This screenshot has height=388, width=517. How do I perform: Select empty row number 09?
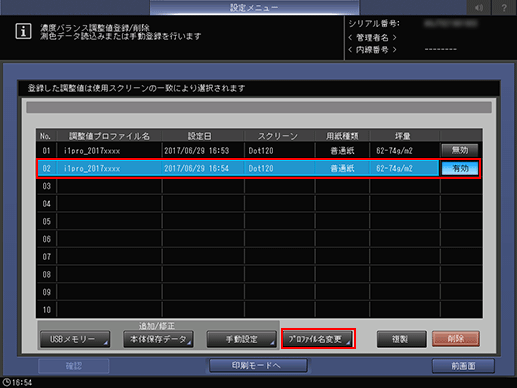coord(46,292)
